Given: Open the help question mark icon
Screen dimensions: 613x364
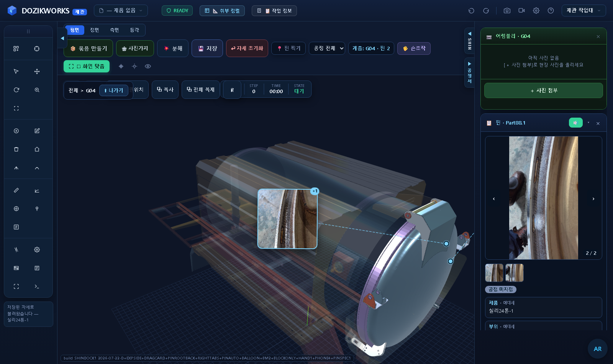Looking at the screenshot, I should [551, 11].
